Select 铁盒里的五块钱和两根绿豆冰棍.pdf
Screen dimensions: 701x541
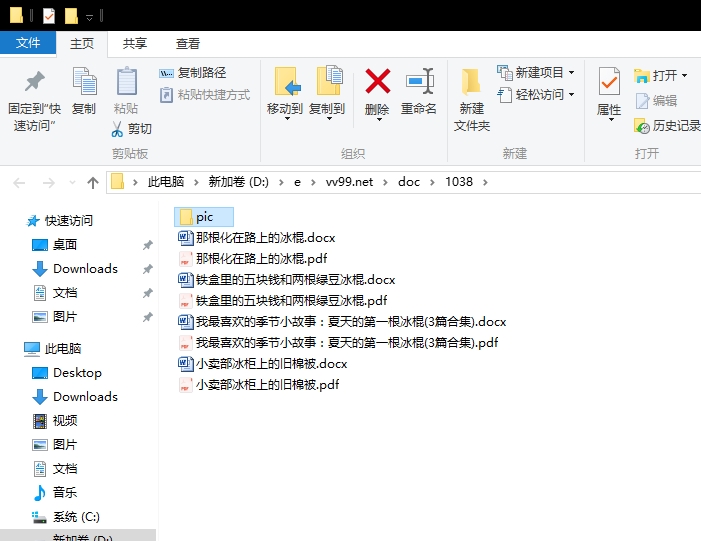(283, 300)
